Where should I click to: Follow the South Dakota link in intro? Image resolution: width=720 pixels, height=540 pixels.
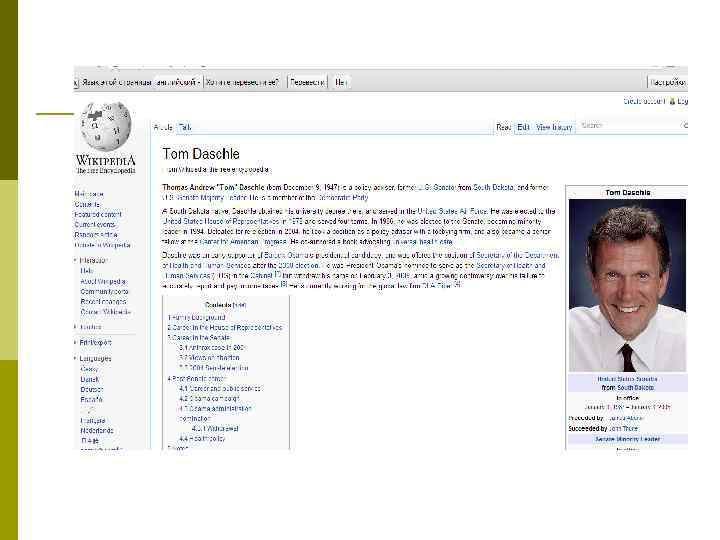click(493, 187)
